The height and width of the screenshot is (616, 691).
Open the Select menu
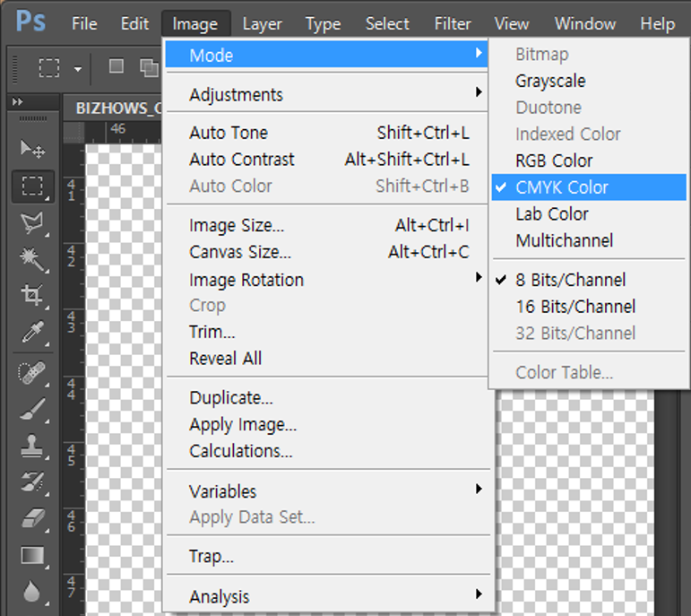[387, 24]
